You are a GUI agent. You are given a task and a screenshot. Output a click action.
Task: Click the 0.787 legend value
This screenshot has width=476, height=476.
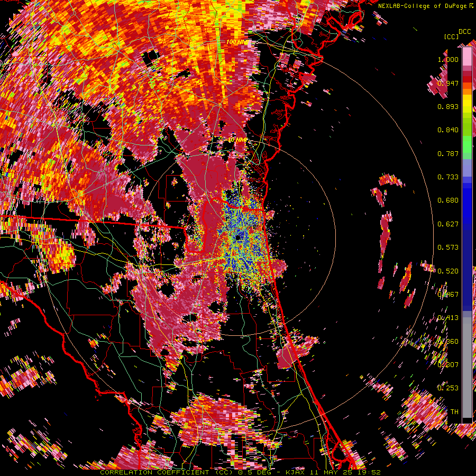448,153
